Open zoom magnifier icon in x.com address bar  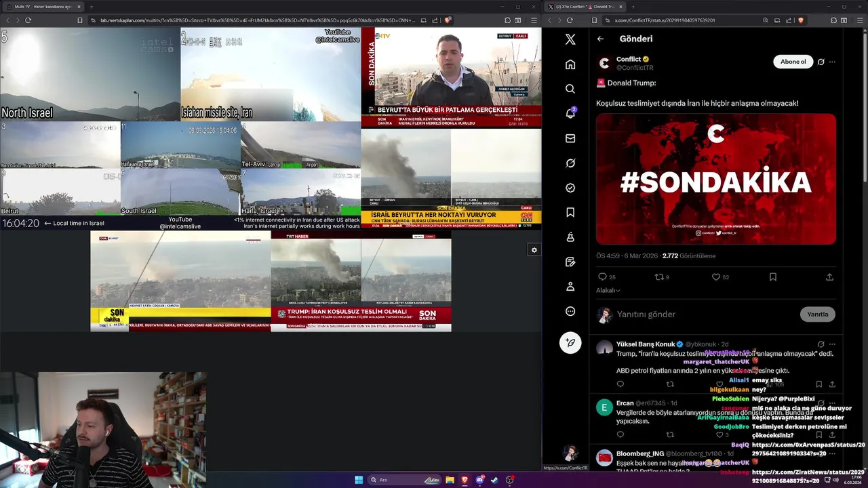pos(766,20)
